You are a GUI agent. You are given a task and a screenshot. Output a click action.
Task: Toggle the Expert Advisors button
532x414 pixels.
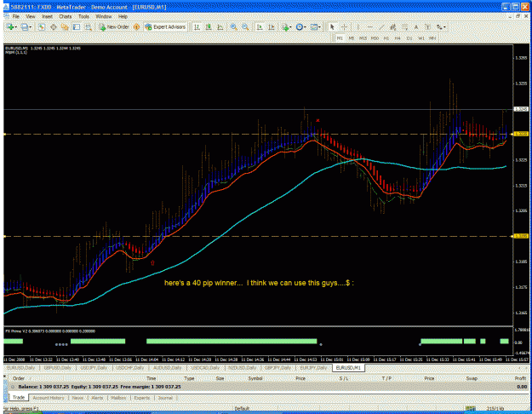click(165, 27)
